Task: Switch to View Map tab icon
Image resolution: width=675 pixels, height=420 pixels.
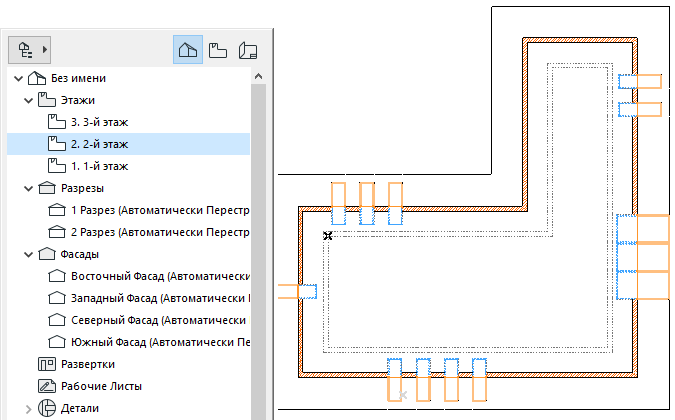Action: [x=218, y=49]
